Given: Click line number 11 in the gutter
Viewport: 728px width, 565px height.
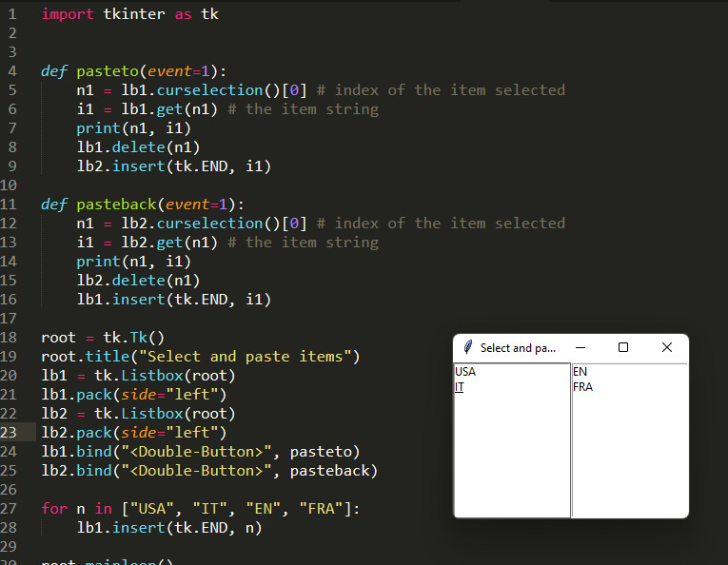Looking at the screenshot, I should [9, 205].
